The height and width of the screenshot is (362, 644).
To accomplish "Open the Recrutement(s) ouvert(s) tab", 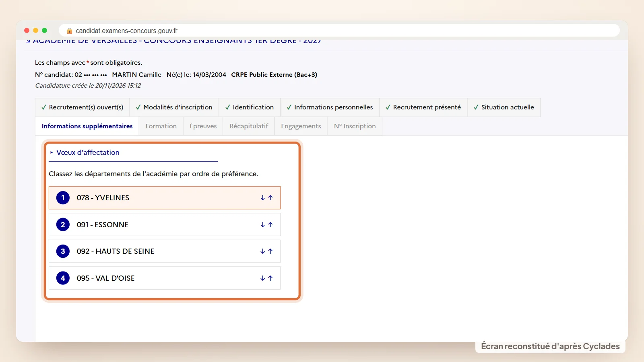I will pos(83,107).
